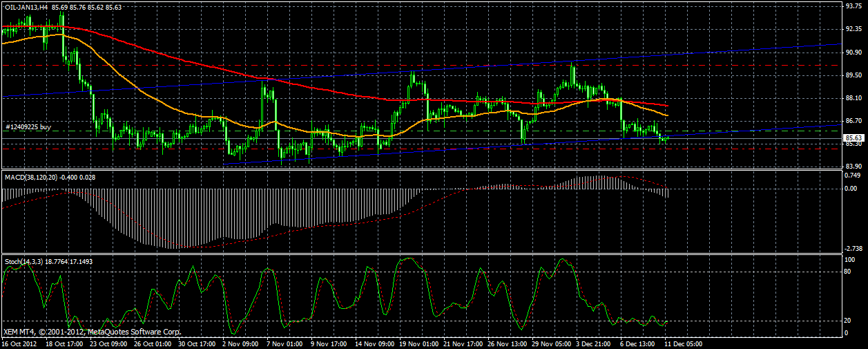Click the 11 Dec 05:00 time label
This screenshot has height=349, width=868.
(x=682, y=343)
